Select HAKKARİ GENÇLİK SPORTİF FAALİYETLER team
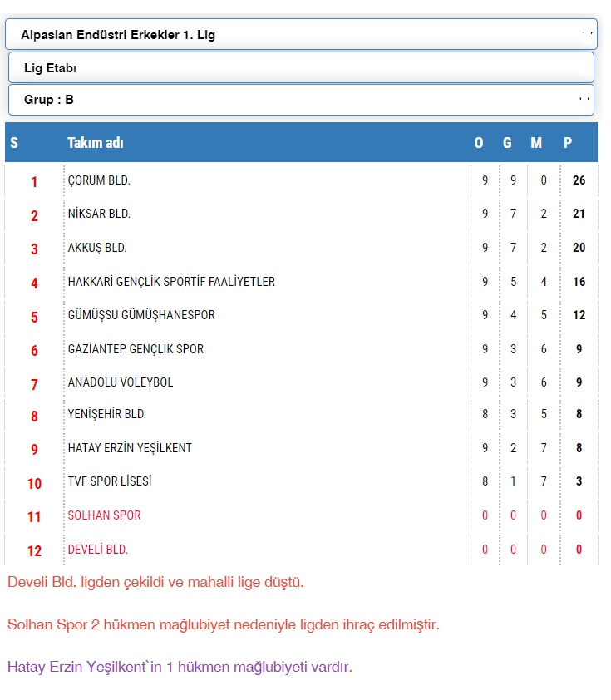Viewport: 611px width, 700px height. 171,282
